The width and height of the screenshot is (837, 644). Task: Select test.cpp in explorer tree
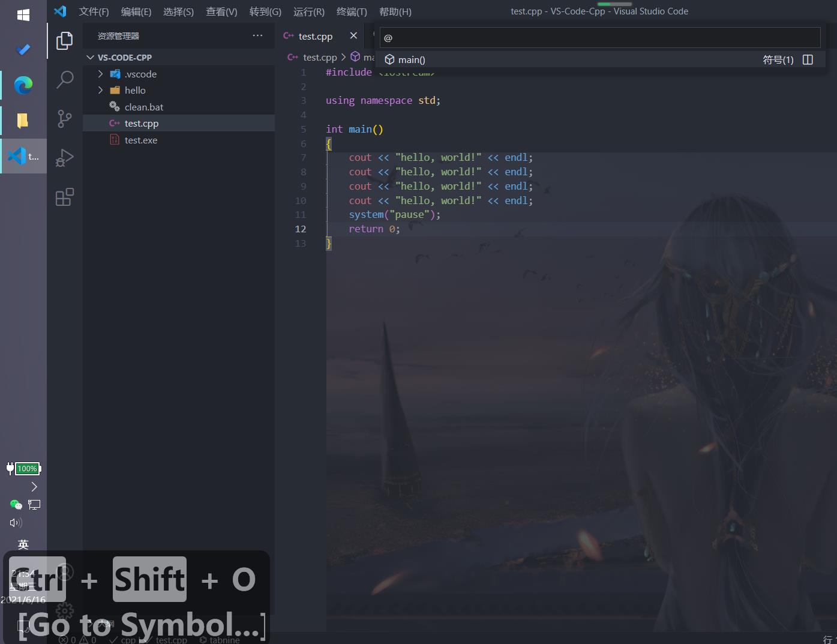[179, 123]
